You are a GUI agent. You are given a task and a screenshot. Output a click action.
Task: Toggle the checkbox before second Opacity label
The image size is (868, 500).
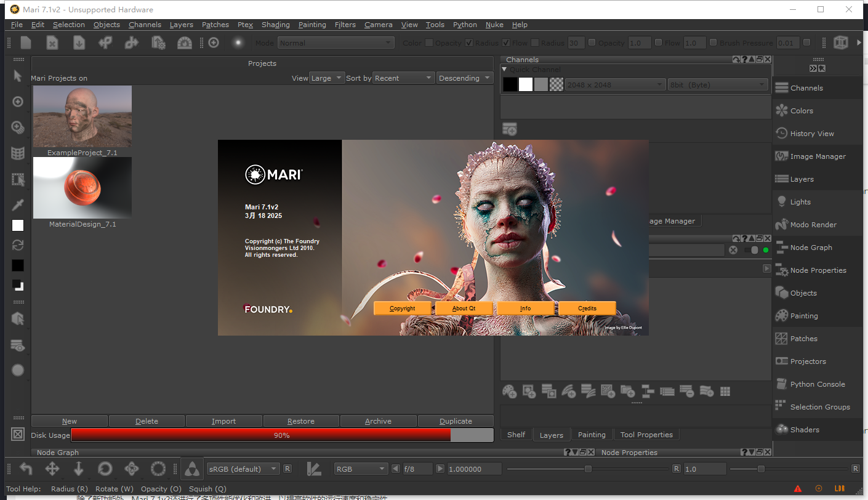(x=592, y=42)
